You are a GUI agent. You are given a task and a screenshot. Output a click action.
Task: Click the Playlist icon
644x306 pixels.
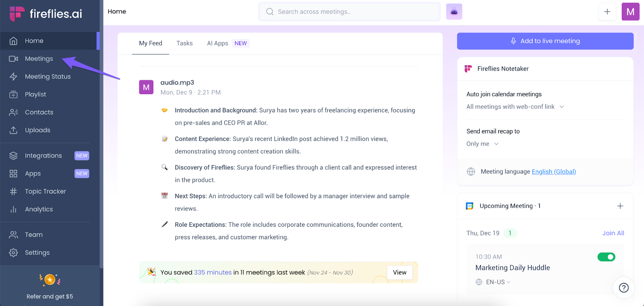[x=13, y=94]
